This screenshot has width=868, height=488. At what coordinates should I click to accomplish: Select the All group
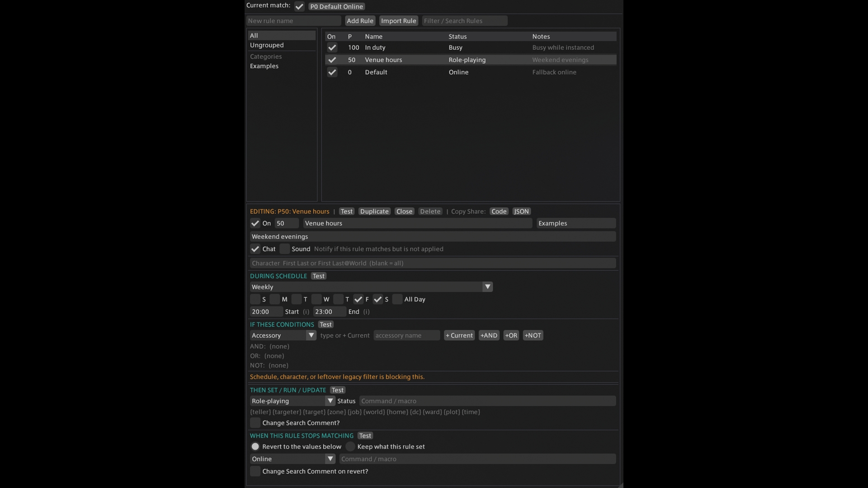tap(282, 35)
